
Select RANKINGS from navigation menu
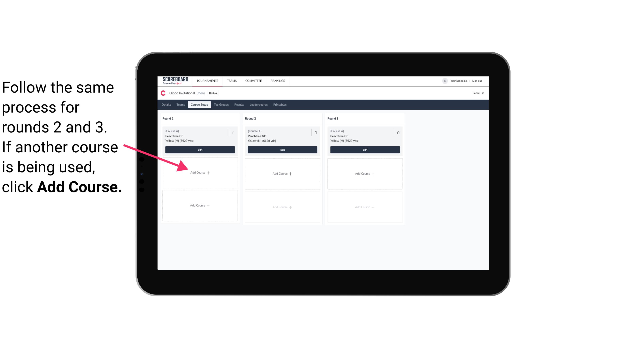tap(279, 80)
